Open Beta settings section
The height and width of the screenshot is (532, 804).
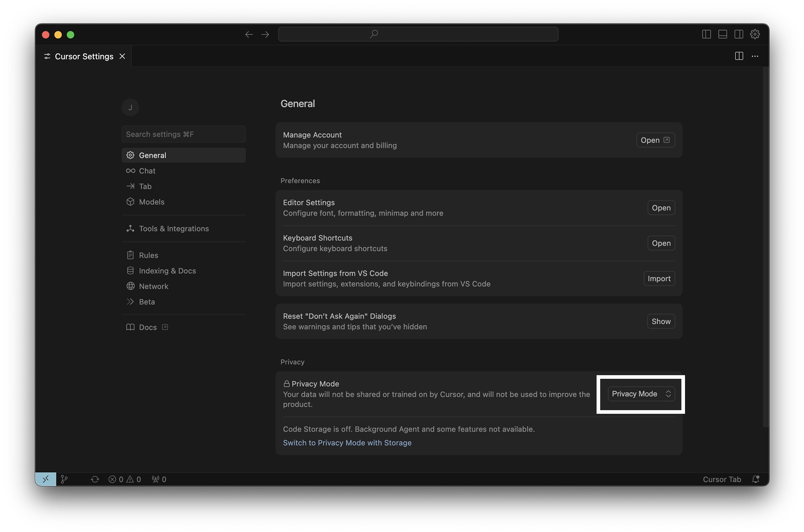point(184,302)
